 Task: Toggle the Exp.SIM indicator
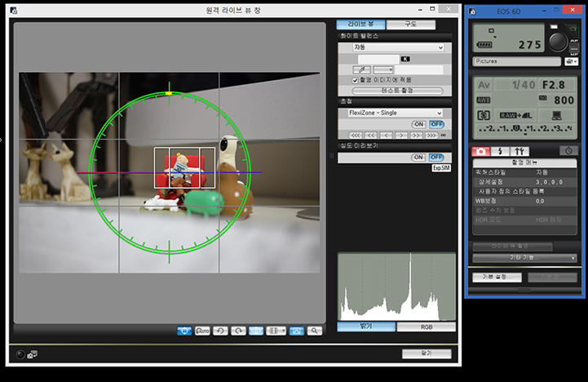(x=441, y=168)
